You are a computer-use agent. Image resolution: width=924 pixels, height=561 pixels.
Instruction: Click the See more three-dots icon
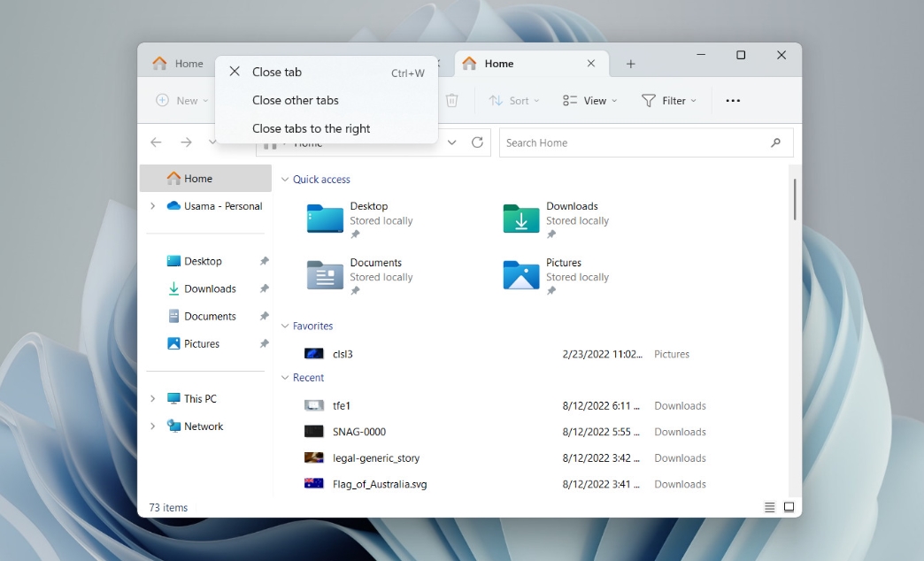[733, 101]
